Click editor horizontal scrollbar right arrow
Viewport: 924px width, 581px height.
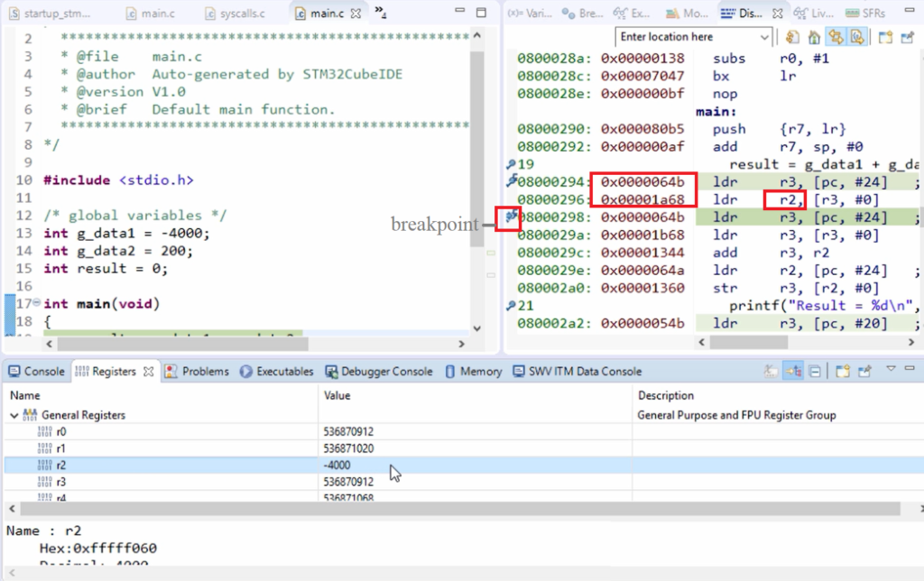coord(461,344)
